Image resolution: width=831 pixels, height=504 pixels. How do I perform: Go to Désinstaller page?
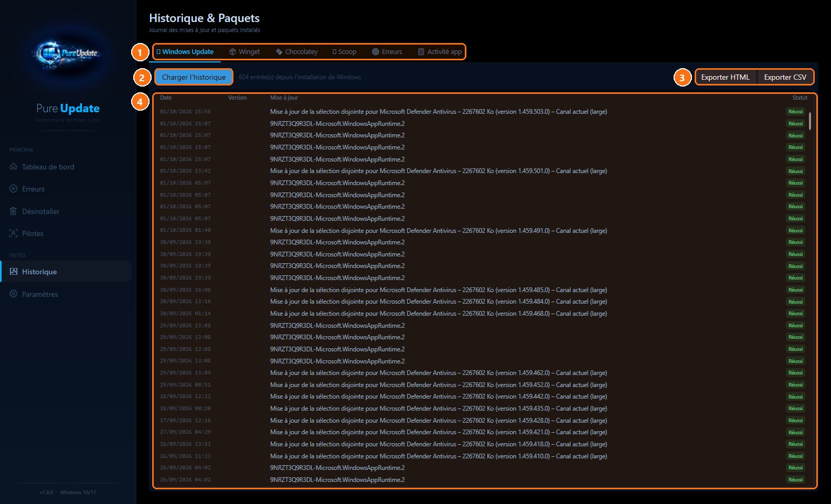click(x=66, y=211)
